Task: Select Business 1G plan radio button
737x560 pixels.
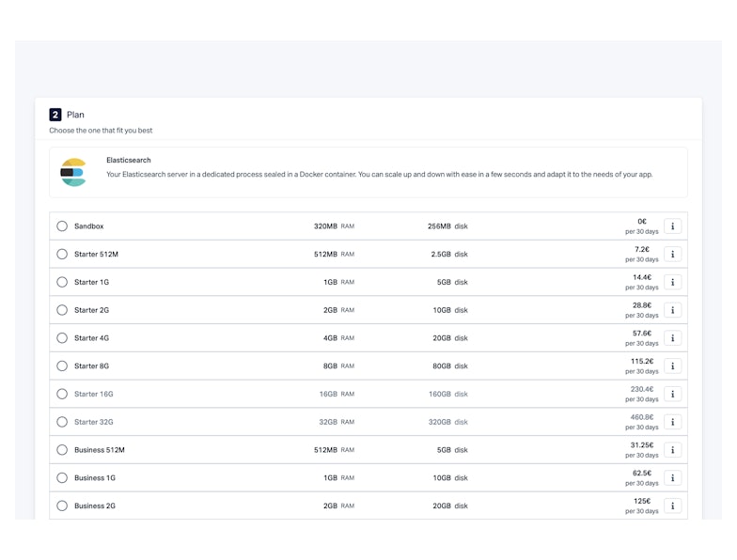Action: (x=62, y=478)
